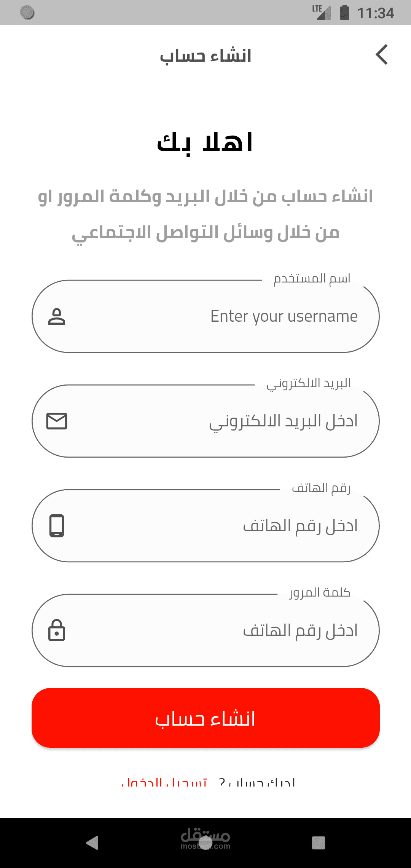Click the envelope icon in email field

[x=57, y=421]
